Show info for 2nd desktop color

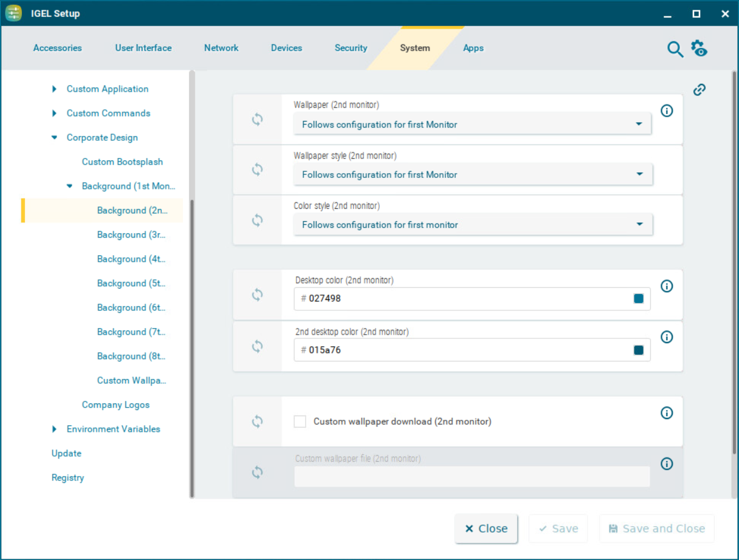[667, 337]
